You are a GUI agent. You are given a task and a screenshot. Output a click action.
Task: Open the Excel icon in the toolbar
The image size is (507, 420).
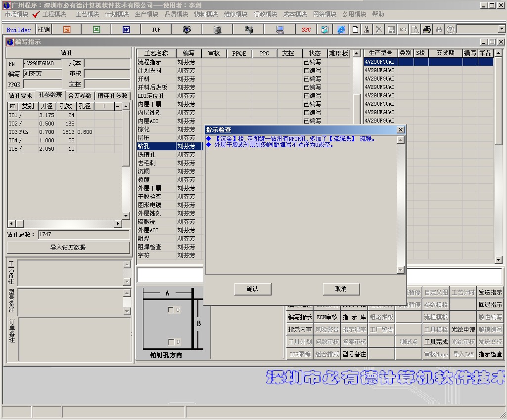(96, 30)
